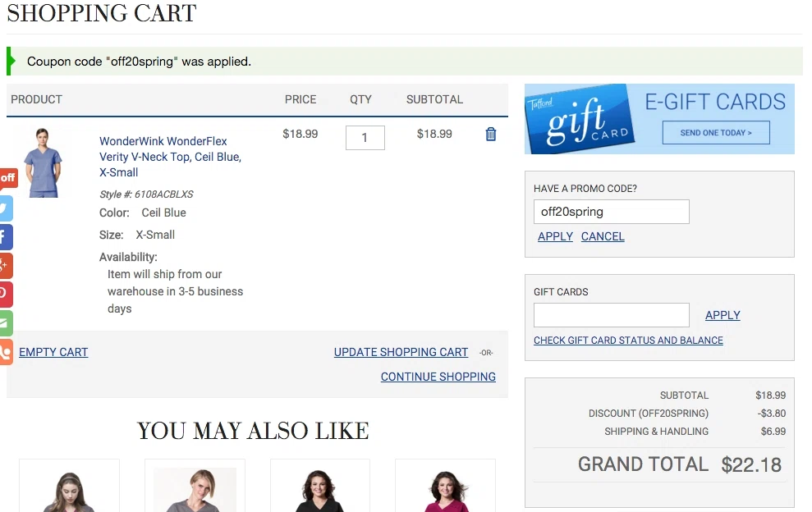Screen dimensions: 812x512
Task: Click Send One Today gift card button
Action: pos(716,133)
